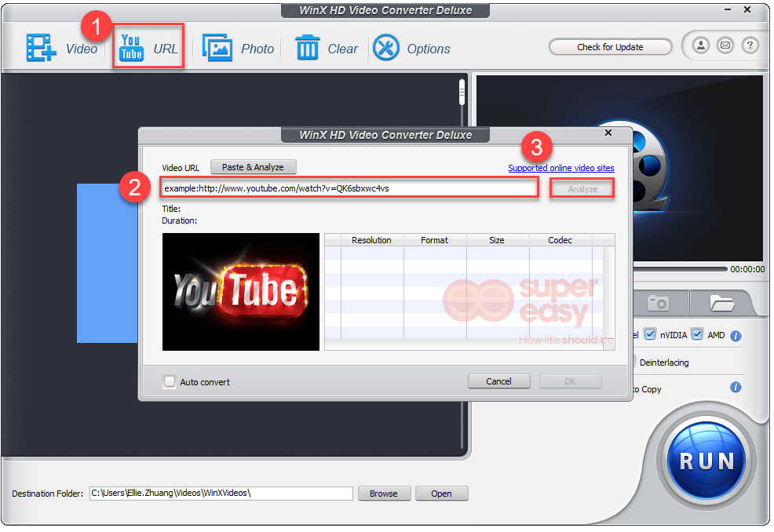Click the Cancel button in dialog

click(x=499, y=381)
